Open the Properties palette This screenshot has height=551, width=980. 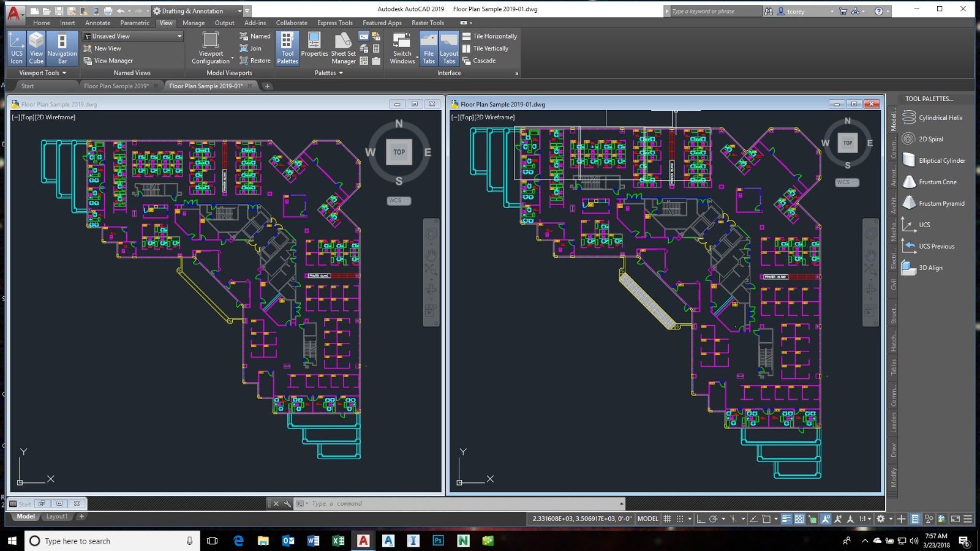(x=314, y=48)
